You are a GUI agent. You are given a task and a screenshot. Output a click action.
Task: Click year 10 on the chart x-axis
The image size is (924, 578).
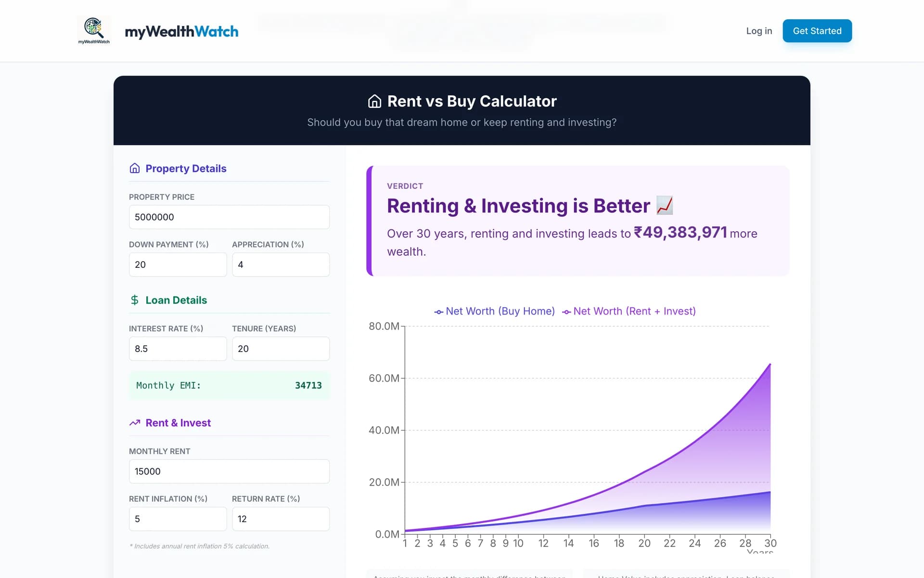click(x=518, y=543)
